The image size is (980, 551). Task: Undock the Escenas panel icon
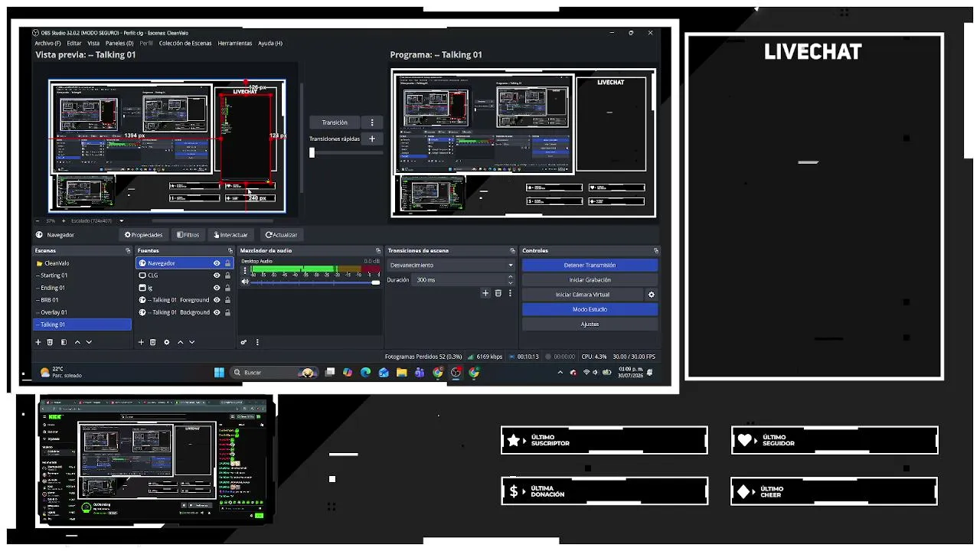[128, 251]
